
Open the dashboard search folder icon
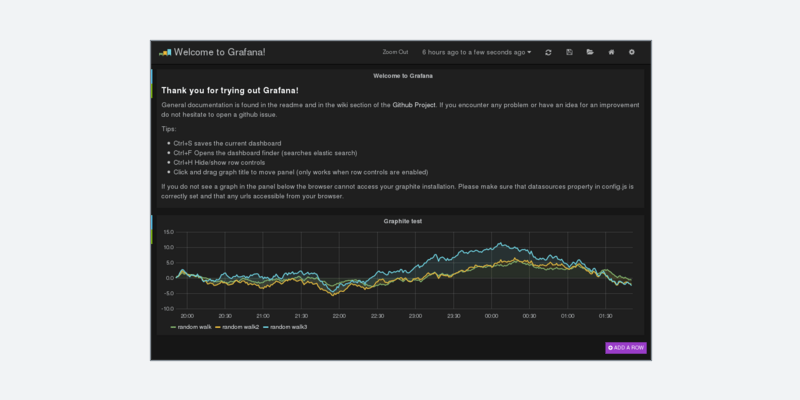point(590,52)
